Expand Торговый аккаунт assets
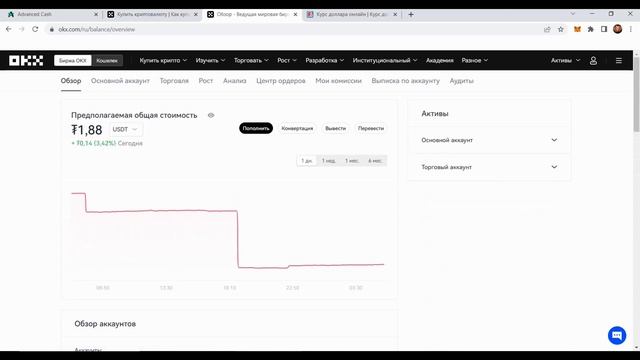This screenshot has width=640, height=360. pyautogui.click(x=489, y=167)
